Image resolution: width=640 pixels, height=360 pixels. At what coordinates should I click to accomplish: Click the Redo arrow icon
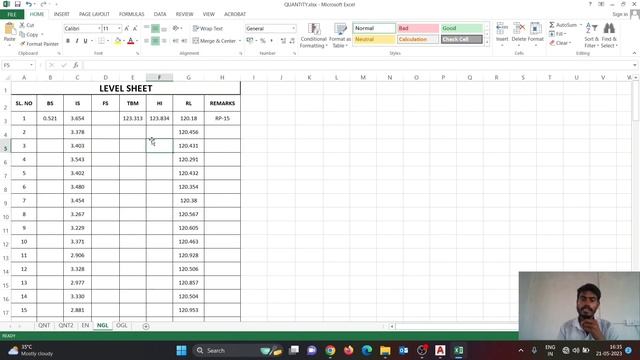point(43,4)
